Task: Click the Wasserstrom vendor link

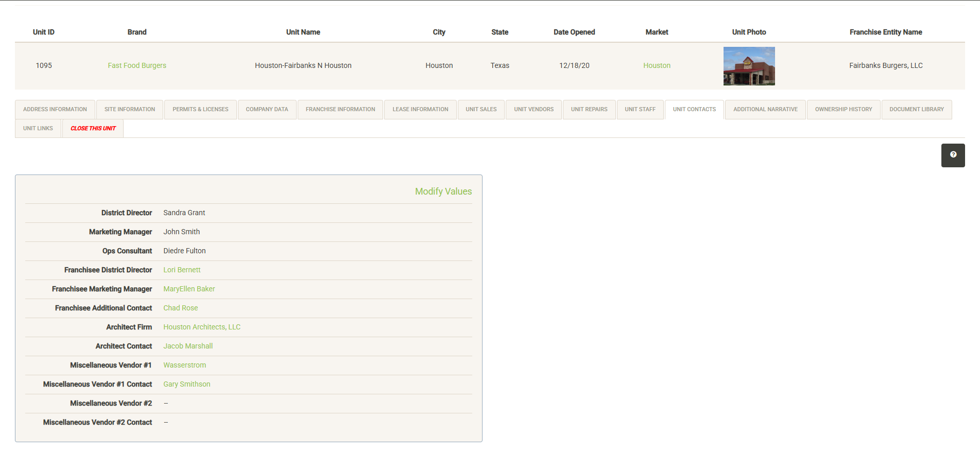Action: coord(184,365)
